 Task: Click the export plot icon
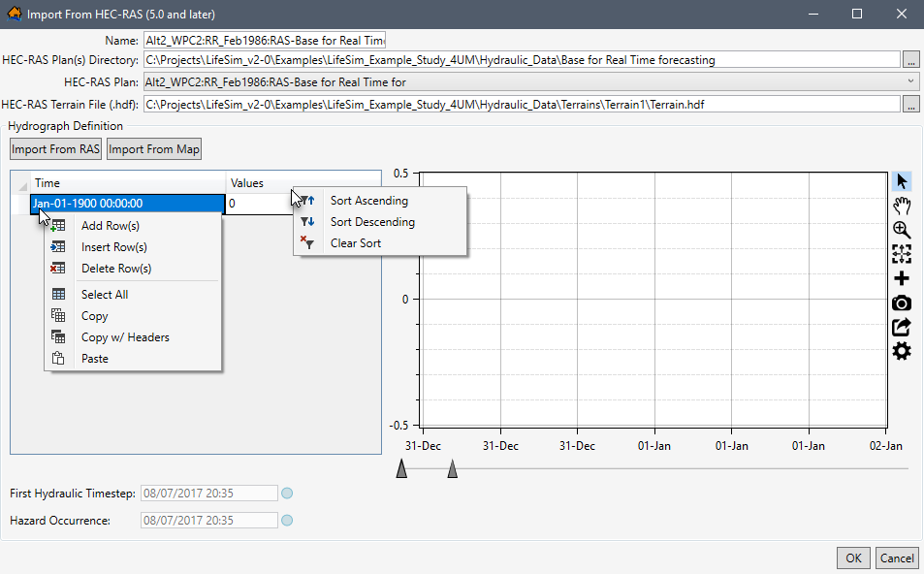coord(902,327)
